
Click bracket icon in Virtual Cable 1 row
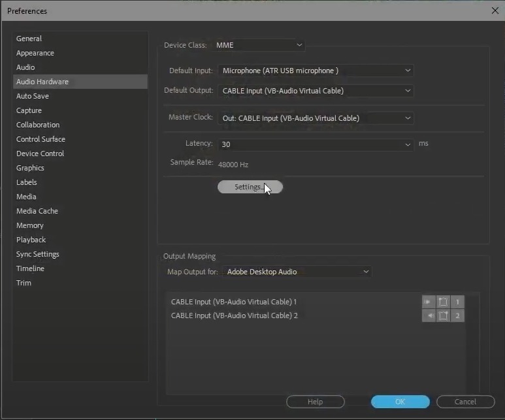coord(444,302)
